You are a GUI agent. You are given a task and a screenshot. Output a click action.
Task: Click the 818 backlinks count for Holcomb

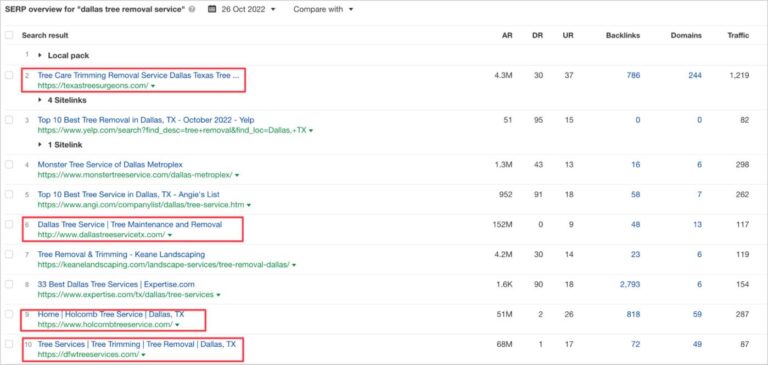(x=633, y=314)
